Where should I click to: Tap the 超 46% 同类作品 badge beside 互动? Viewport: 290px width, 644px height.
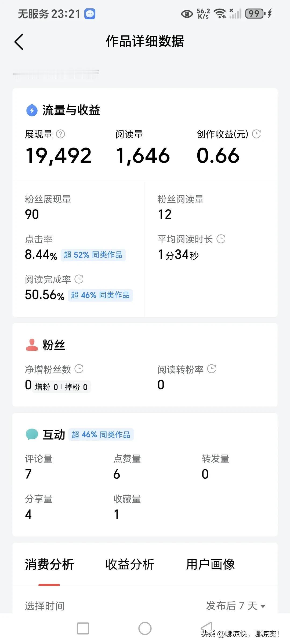[101, 435]
